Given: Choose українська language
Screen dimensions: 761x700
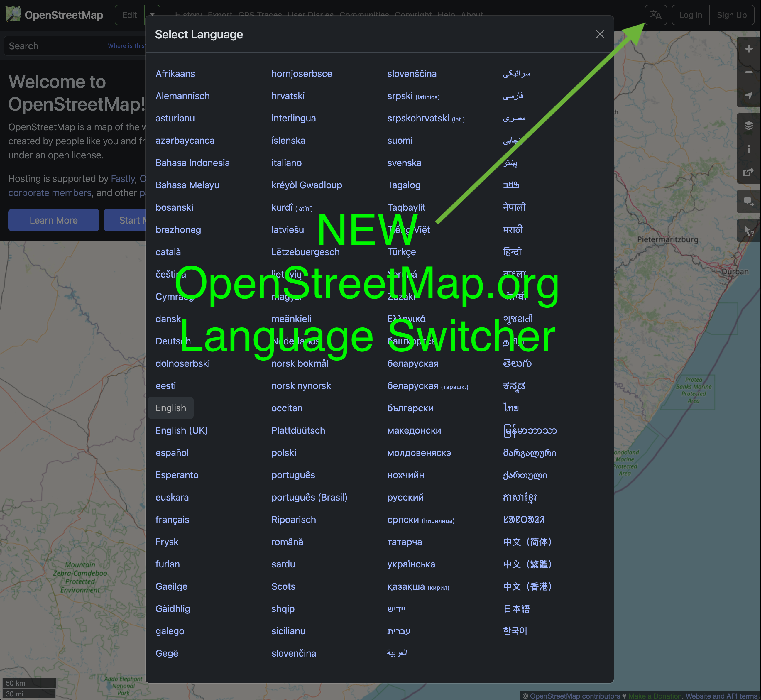Looking at the screenshot, I should (411, 564).
